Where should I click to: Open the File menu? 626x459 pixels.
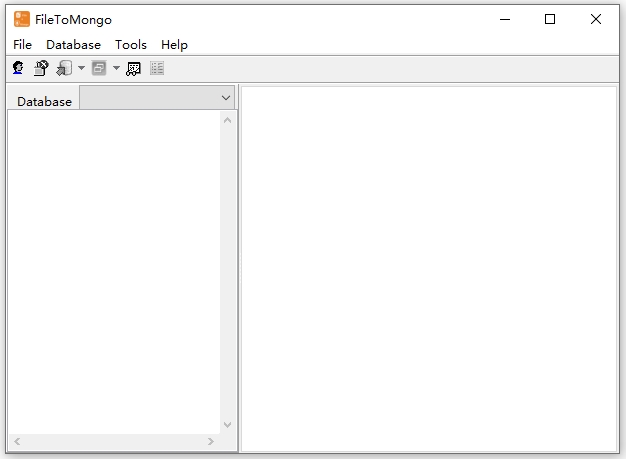pos(22,45)
